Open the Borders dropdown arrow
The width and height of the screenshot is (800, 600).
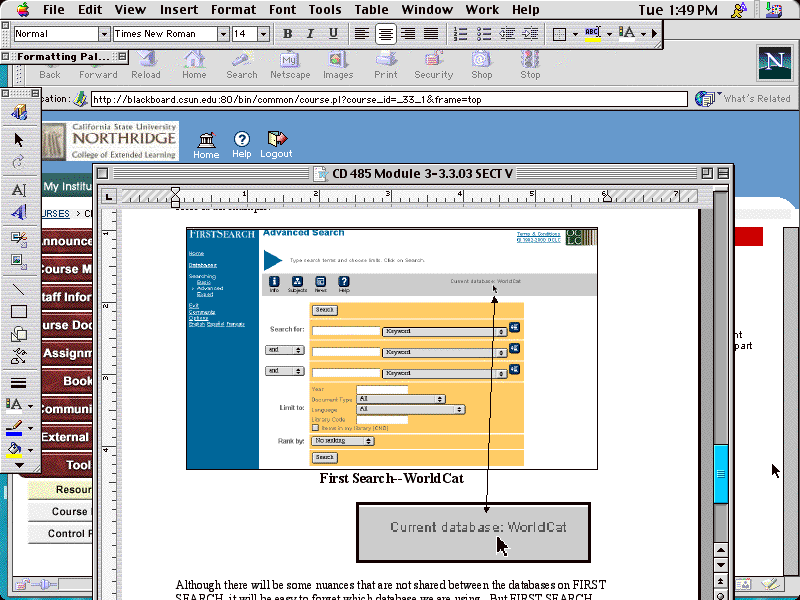click(575, 34)
